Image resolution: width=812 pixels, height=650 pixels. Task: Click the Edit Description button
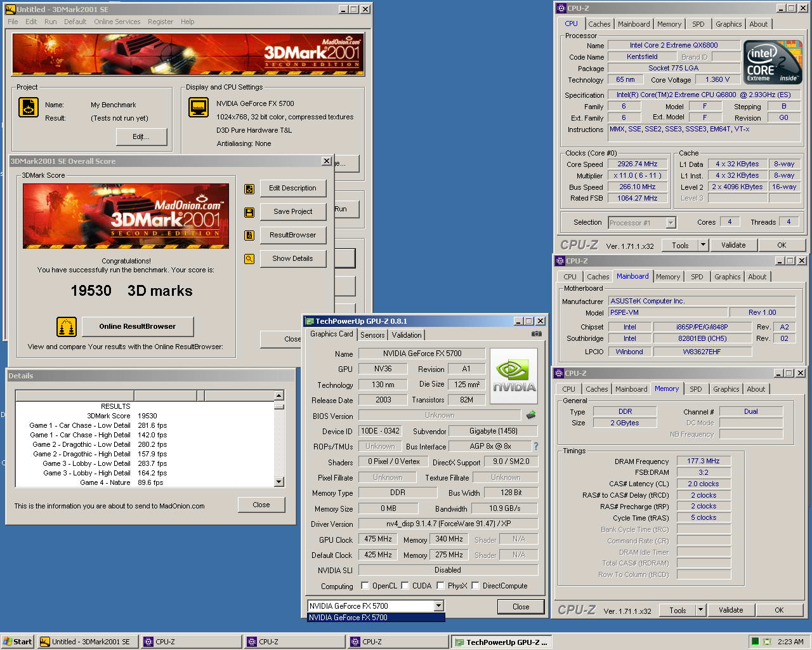point(292,189)
